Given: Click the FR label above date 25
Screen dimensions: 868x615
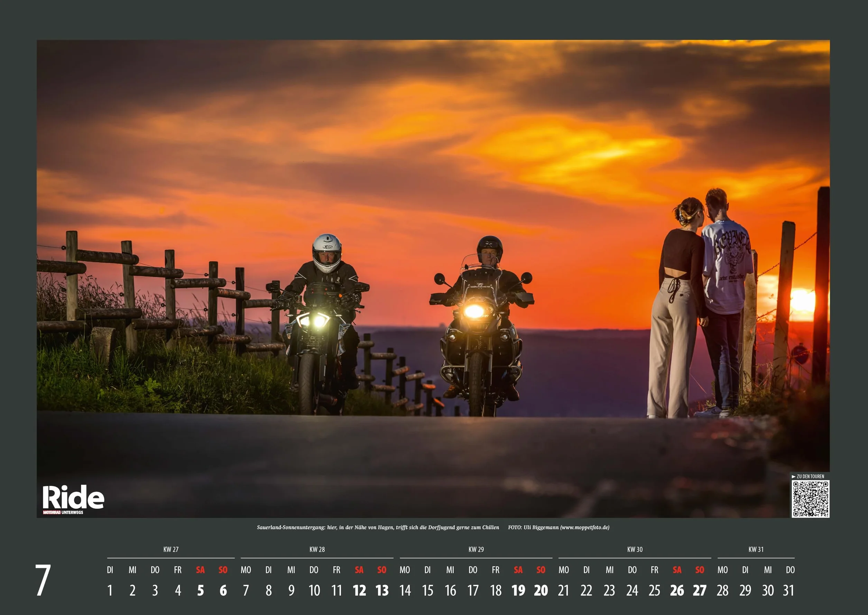Looking at the screenshot, I should 654,570.
